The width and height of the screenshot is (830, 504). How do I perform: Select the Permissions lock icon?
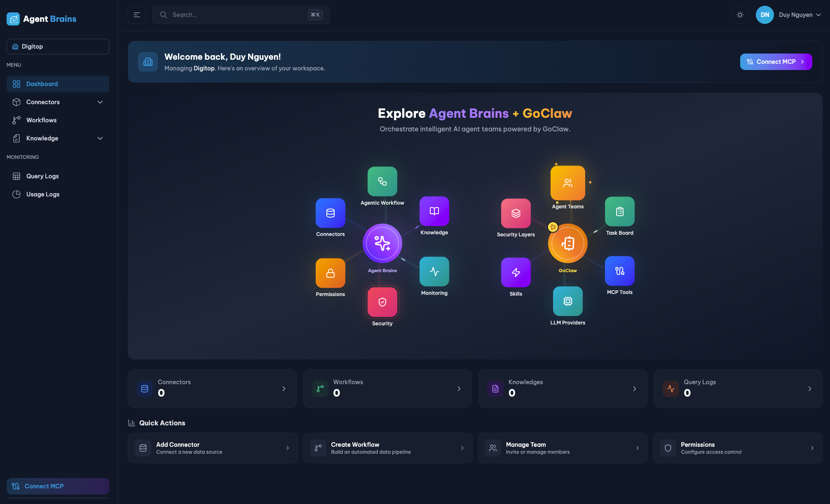330,273
